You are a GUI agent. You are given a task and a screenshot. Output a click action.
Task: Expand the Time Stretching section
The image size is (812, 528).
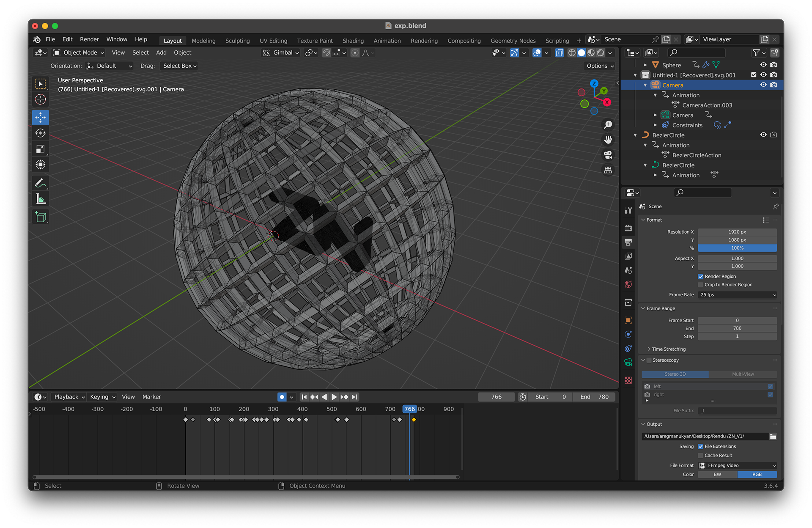(x=668, y=349)
